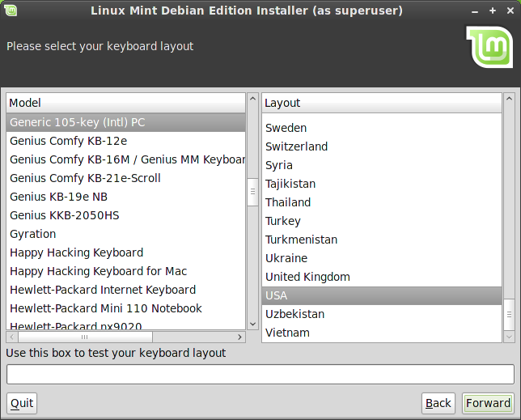Sort by the Layout column header
The height and width of the screenshot is (420, 521).
(x=381, y=103)
